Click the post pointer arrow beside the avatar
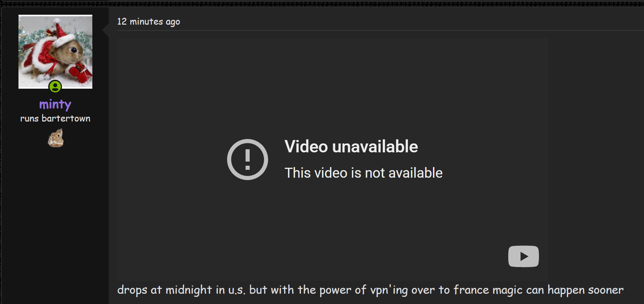 pos(105,30)
